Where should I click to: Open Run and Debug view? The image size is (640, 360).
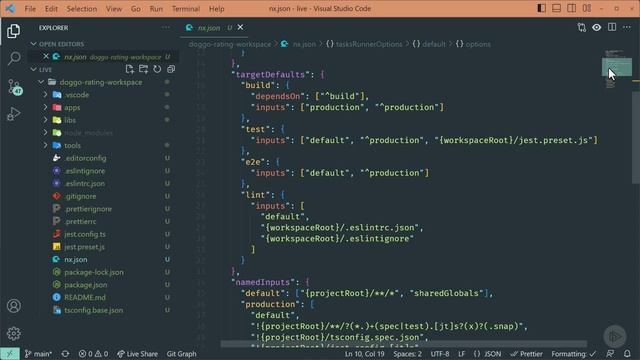pos(13,114)
